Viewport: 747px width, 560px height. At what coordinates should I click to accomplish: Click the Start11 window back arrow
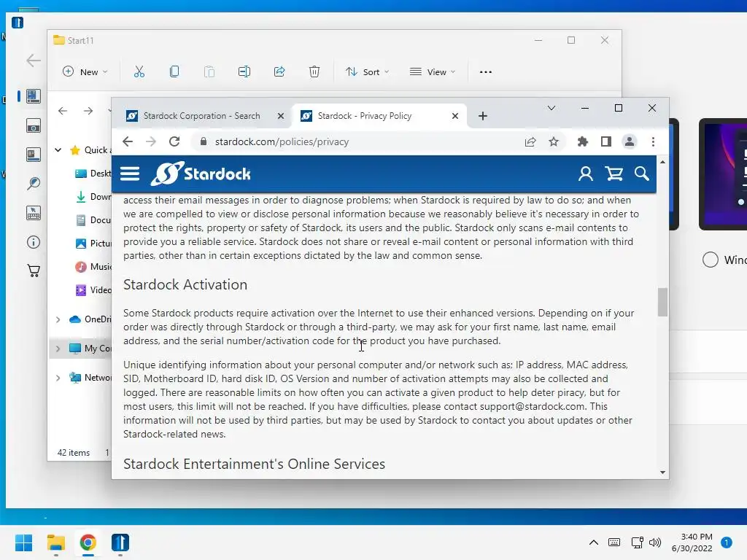[x=34, y=61]
